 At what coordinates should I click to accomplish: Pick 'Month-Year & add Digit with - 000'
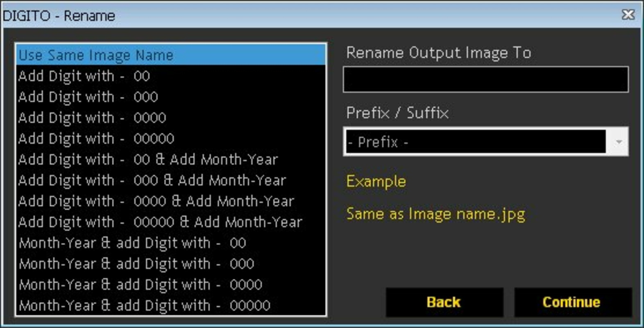pyautogui.click(x=171, y=264)
